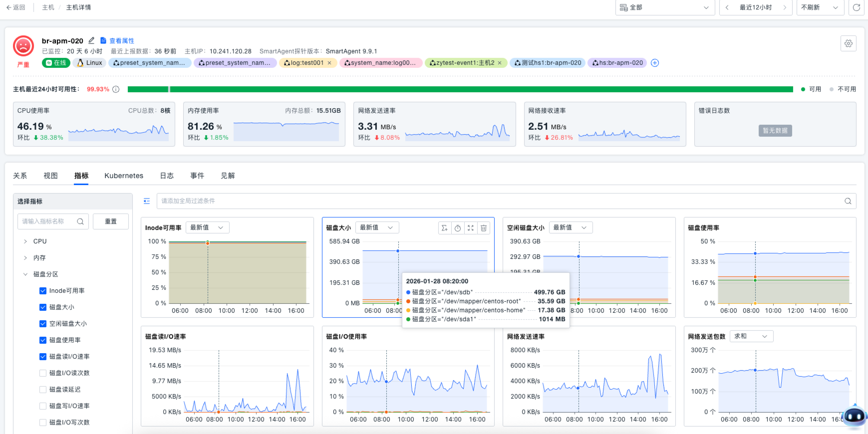Uncheck the Inode可用率 metric checkbox
Viewport: 868px width, 434px height.
pyautogui.click(x=43, y=291)
